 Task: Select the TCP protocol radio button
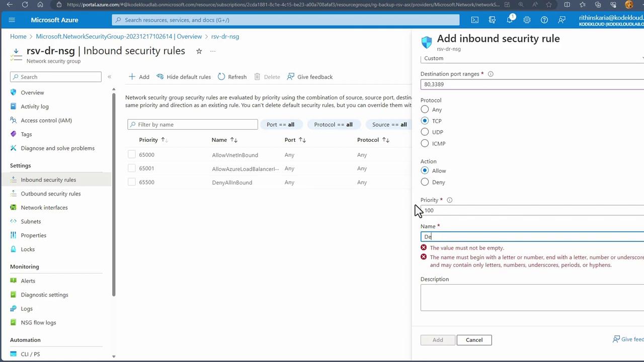(x=425, y=121)
